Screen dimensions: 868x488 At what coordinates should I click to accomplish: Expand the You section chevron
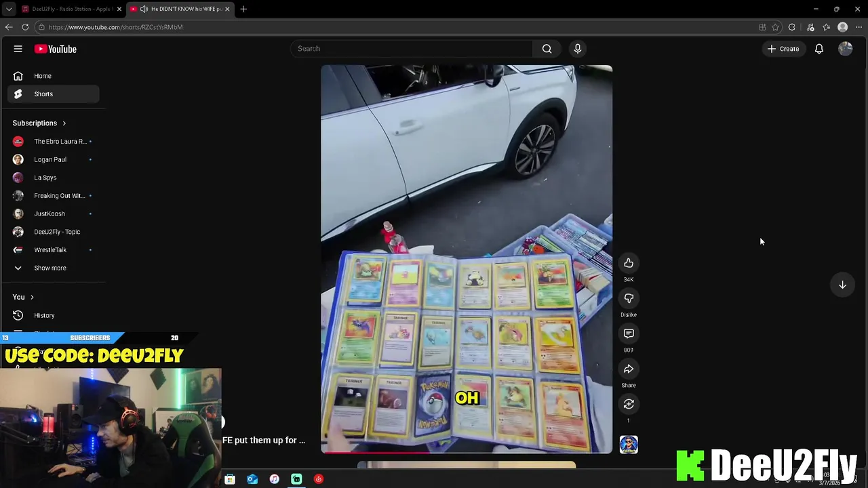pos(32,297)
